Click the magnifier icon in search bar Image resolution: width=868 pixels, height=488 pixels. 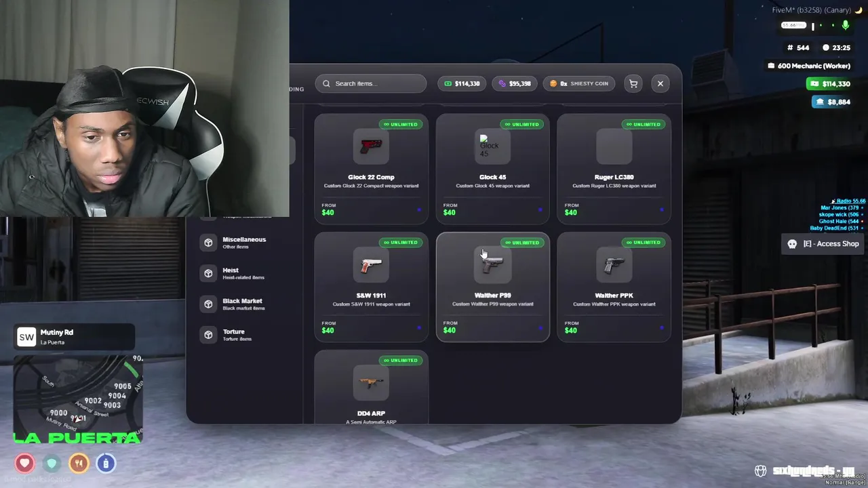(x=327, y=83)
